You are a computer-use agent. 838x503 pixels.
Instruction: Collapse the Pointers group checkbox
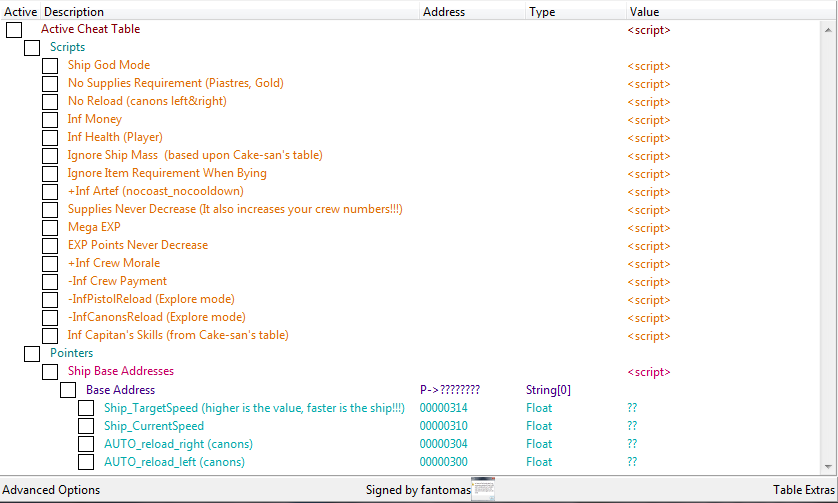tap(32, 354)
